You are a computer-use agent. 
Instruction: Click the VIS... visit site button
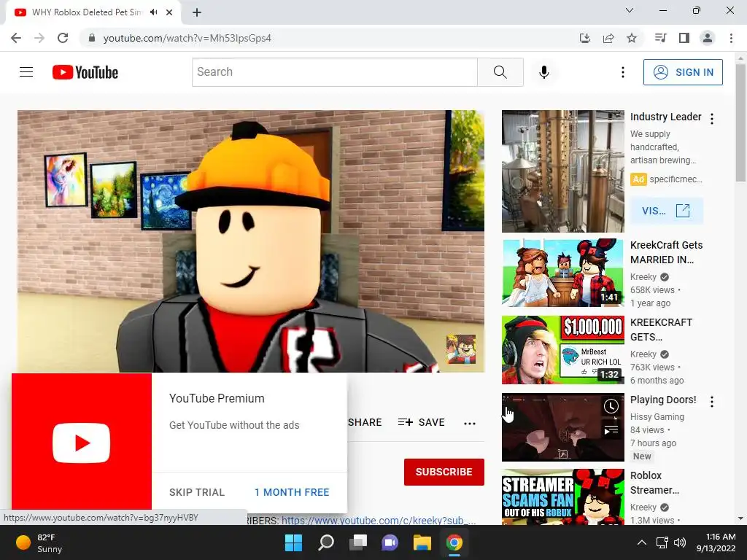click(667, 211)
